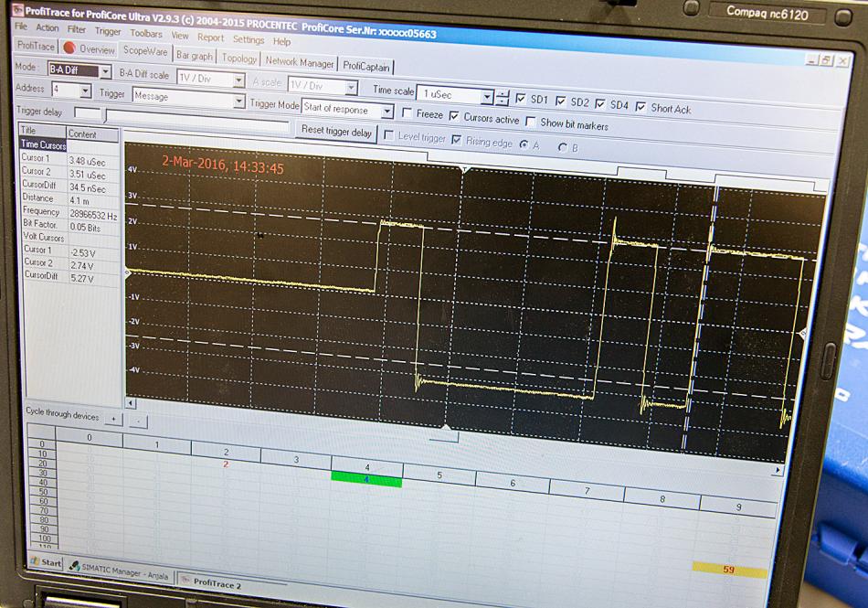Toggle the SD1 checkbox
Screen dimensions: 868x608
(x=521, y=99)
